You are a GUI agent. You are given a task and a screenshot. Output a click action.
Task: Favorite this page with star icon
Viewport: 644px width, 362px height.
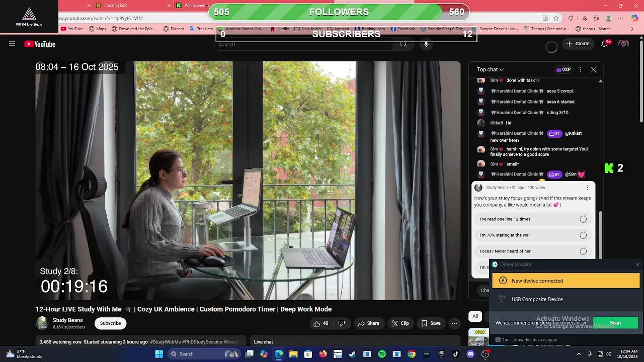tap(556, 18)
